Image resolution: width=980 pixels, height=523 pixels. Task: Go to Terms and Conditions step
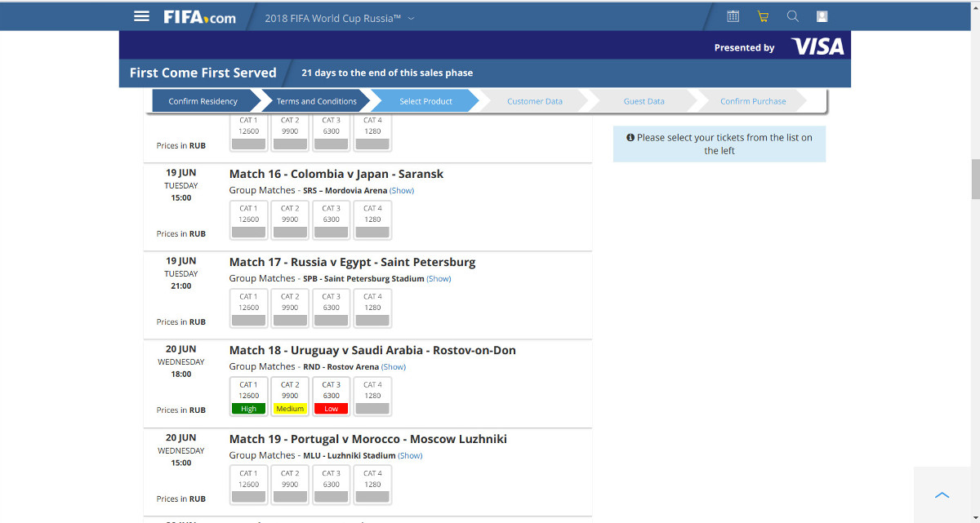click(316, 101)
